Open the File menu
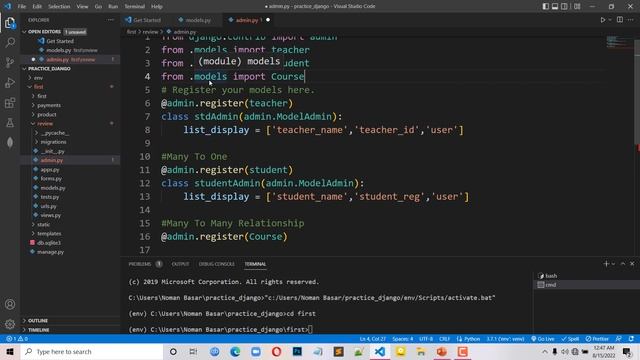 click(x=22, y=6)
